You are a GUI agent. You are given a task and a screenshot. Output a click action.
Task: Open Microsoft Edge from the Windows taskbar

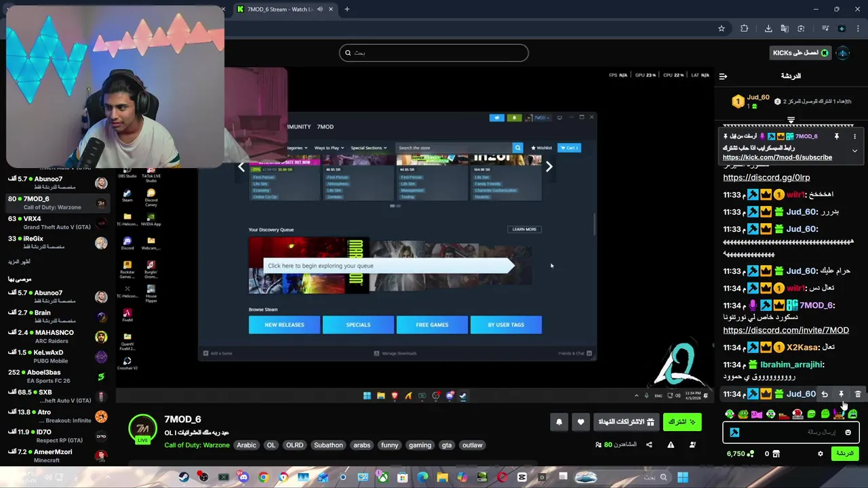pos(422,477)
